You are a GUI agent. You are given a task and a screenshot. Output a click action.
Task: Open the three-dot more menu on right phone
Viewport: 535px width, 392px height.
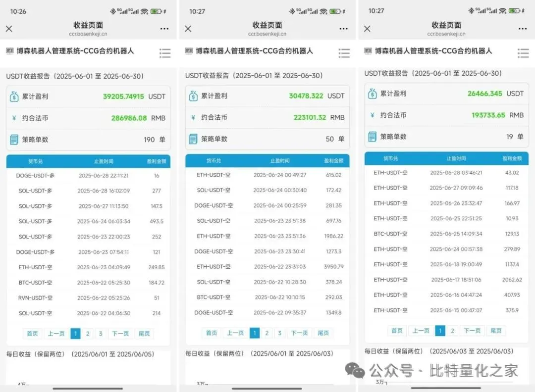click(523, 29)
